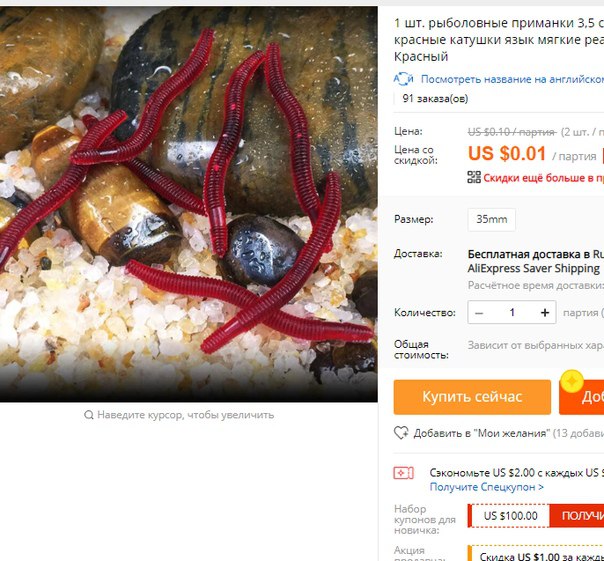
Task: Select the 35mm size option
Action: point(492,220)
